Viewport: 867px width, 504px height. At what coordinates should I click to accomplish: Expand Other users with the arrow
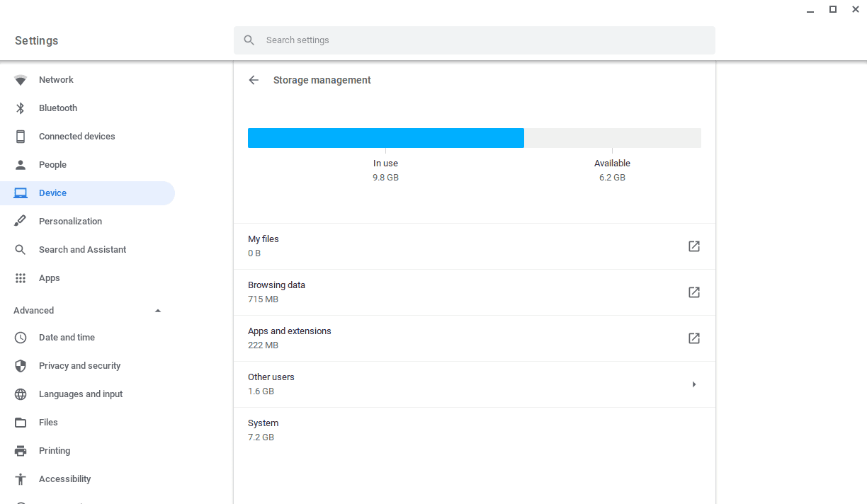pyautogui.click(x=694, y=384)
